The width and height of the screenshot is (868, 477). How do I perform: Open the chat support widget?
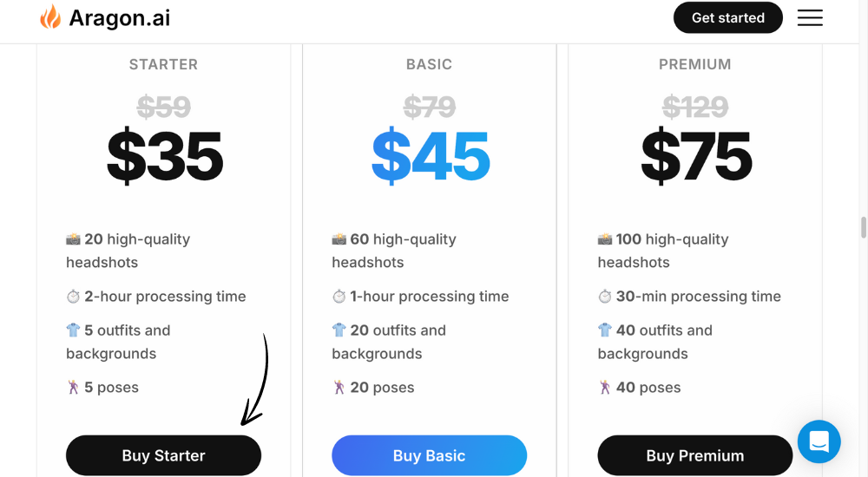(819, 441)
